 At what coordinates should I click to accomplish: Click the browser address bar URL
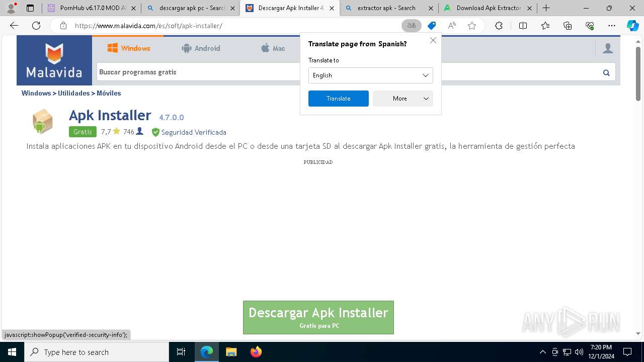pyautogui.click(x=148, y=26)
